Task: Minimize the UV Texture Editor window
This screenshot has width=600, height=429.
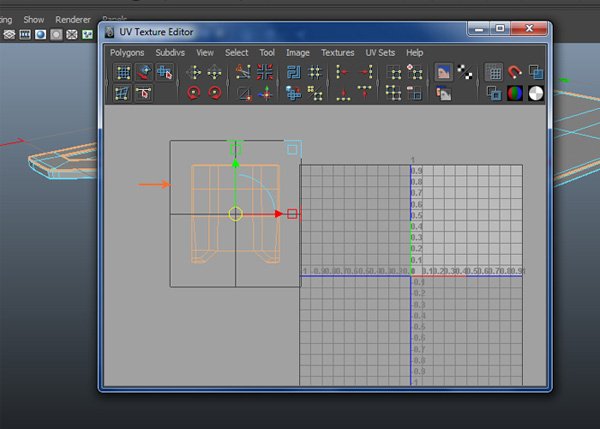Action: coord(478,28)
